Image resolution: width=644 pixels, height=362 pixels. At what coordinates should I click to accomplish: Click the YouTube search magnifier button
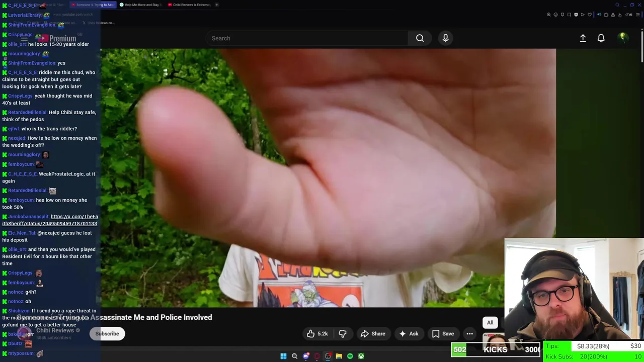420,38
